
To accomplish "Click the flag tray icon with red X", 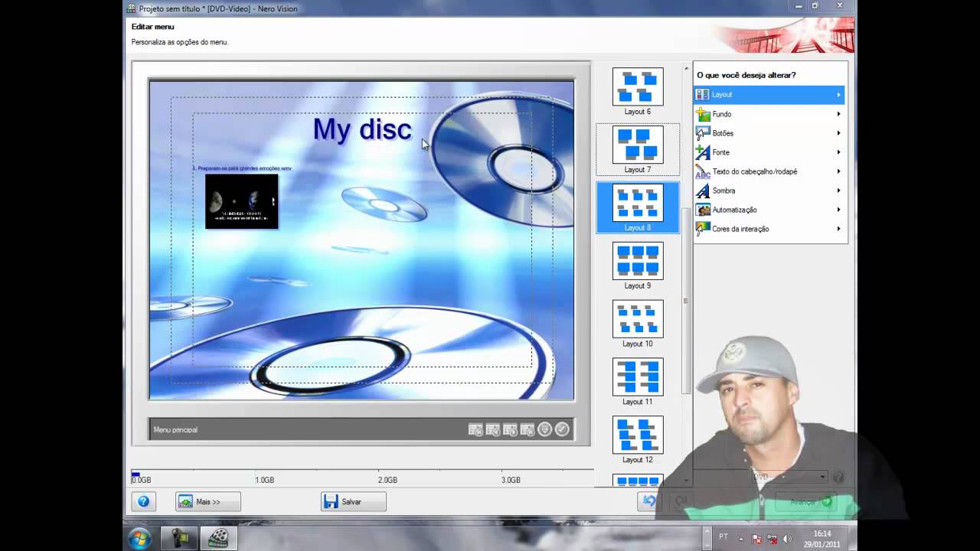I will tap(757, 539).
